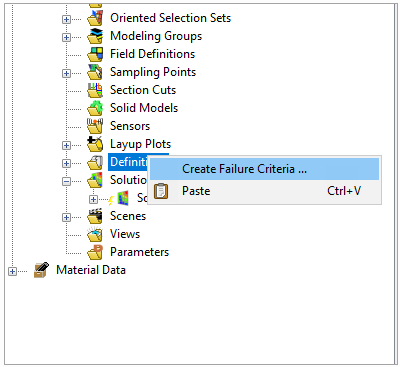Expand the Modeling Groups node
Image resolution: width=400 pixels, height=367 pixels.
click(x=66, y=37)
